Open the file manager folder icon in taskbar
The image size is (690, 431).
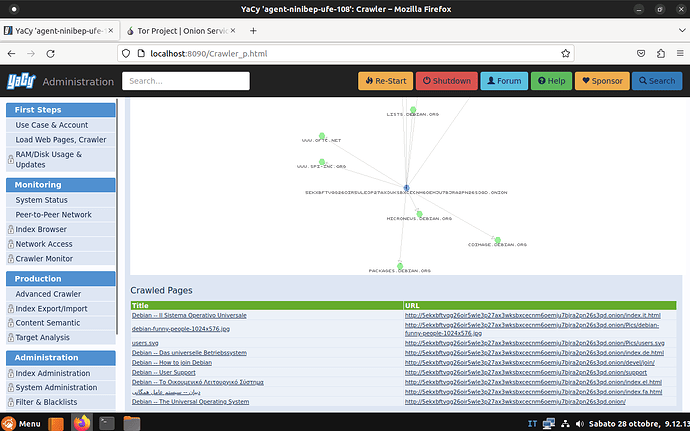(132, 423)
